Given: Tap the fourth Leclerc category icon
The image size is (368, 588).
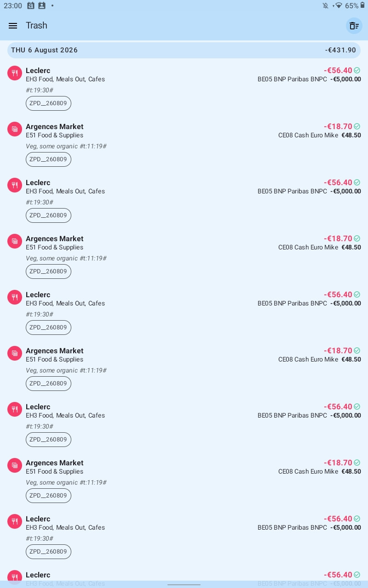Looking at the screenshot, I should pyautogui.click(x=15, y=409).
